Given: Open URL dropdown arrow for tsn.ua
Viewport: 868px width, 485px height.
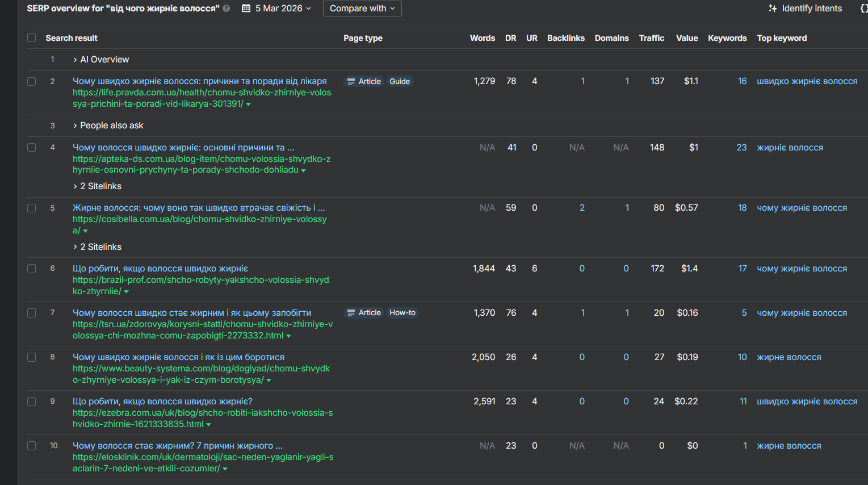Looking at the screenshot, I should [x=289, y=336].
